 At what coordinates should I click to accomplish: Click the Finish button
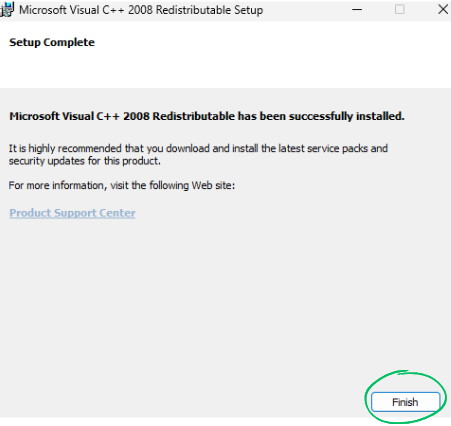click(x=405, y=402)
